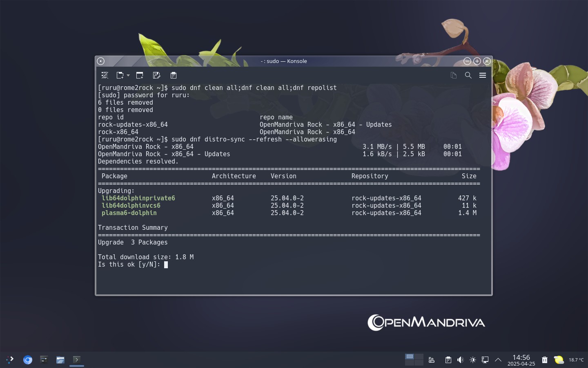Image resolution: width=588 pixels, height=368 pixels.
Task: Click the 'Architecture' column header
Action: click(234, 176)
